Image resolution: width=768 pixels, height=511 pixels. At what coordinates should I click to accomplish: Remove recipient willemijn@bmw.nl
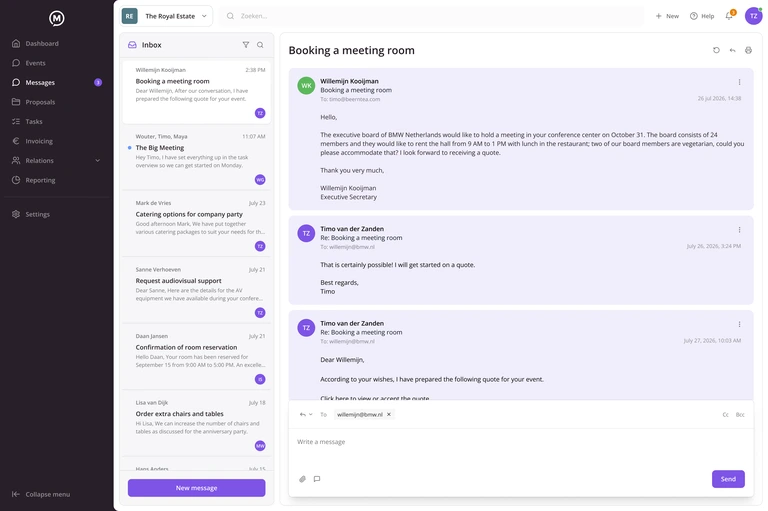pyautogui.click(x=389, y=414)
